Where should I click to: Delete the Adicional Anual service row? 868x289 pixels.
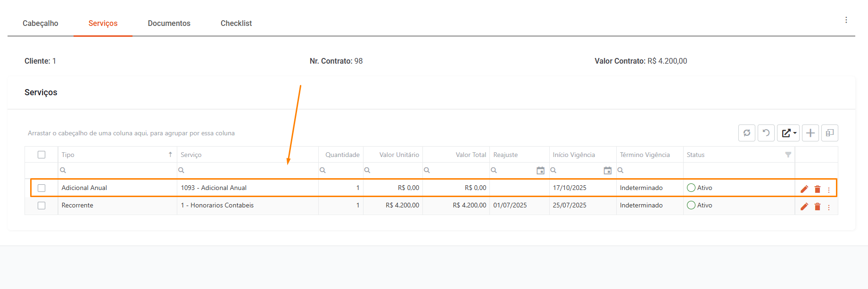818,189
